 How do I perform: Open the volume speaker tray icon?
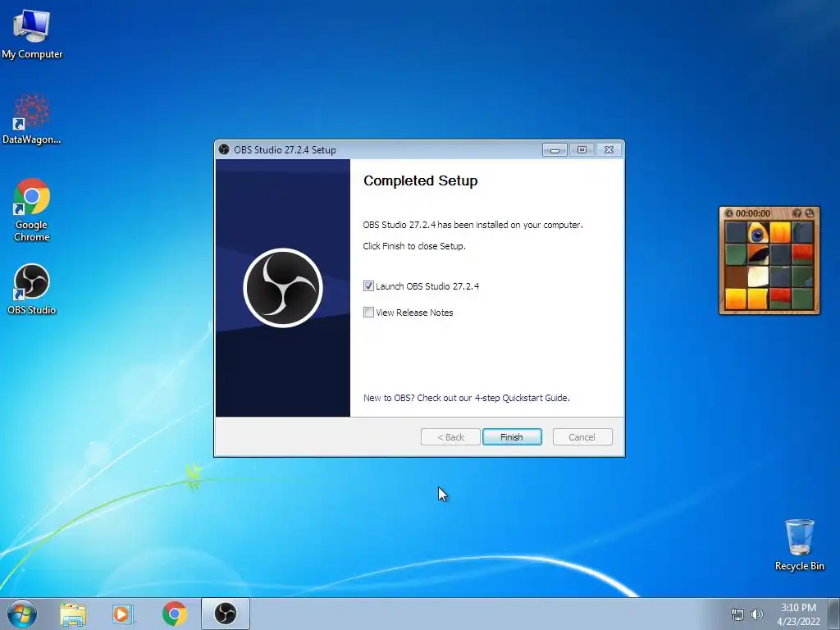pos(757,614)
